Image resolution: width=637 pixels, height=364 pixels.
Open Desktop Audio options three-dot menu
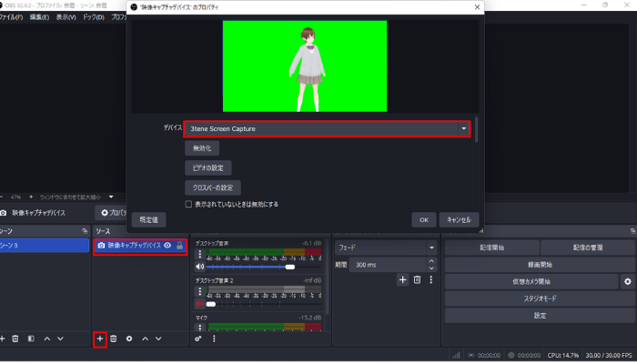point(199,254)
